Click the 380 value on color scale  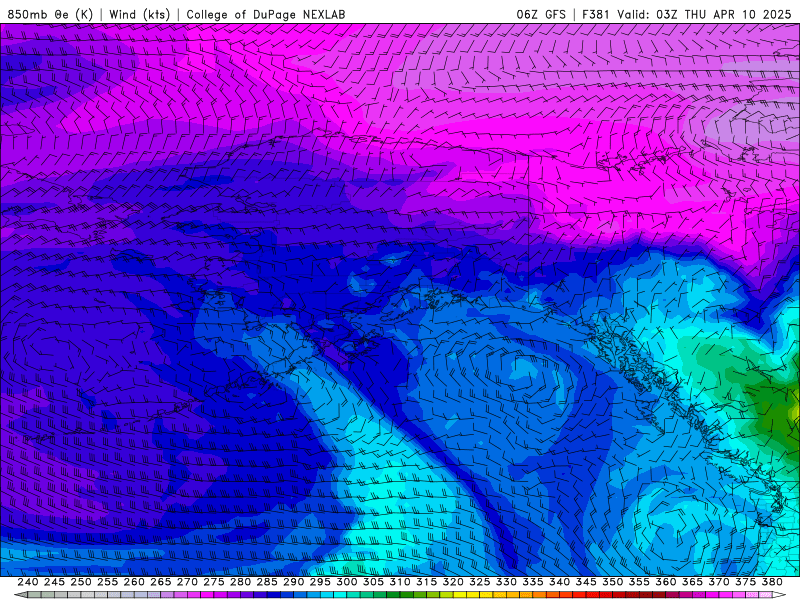tap(772, 582)
